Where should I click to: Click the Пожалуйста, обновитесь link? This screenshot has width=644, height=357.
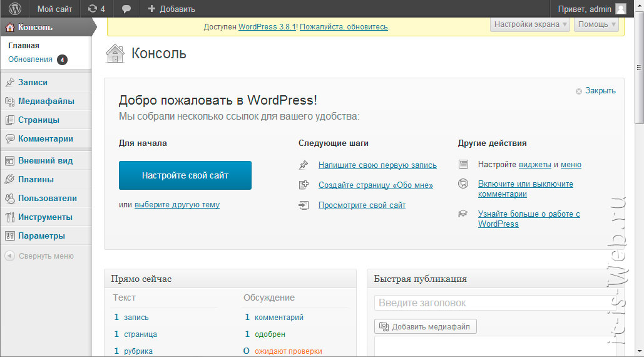coord(344,27)
